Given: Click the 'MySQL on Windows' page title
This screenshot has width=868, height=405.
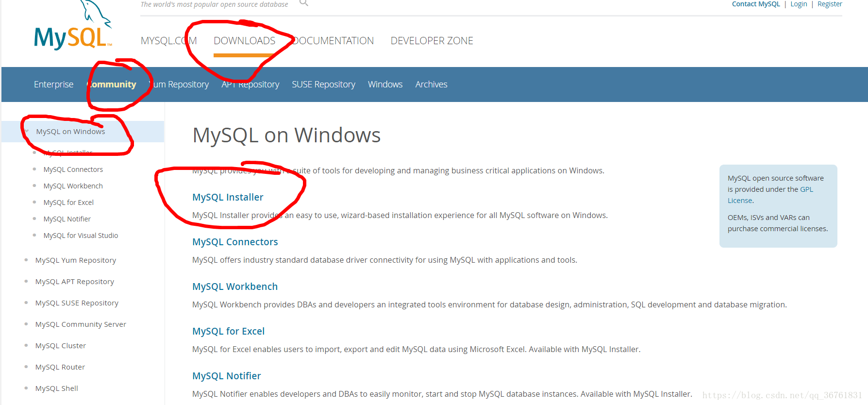Looking at the screenshot, I should (286, 135).
